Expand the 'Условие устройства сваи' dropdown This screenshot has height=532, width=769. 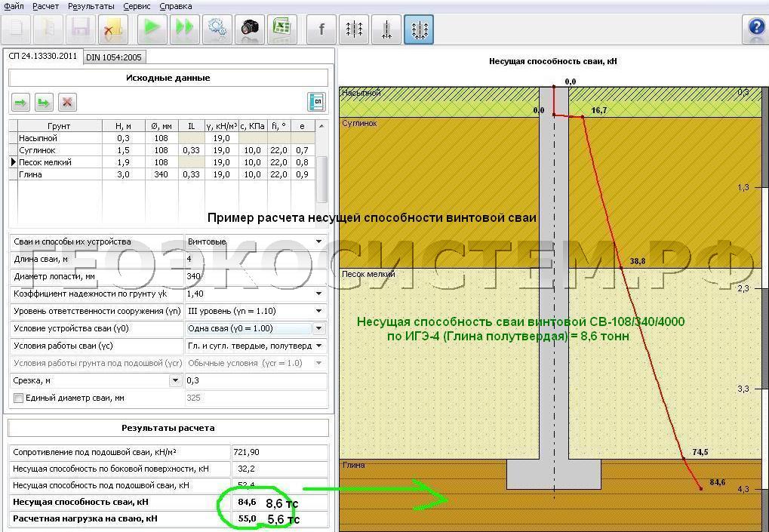coord(319,329)
